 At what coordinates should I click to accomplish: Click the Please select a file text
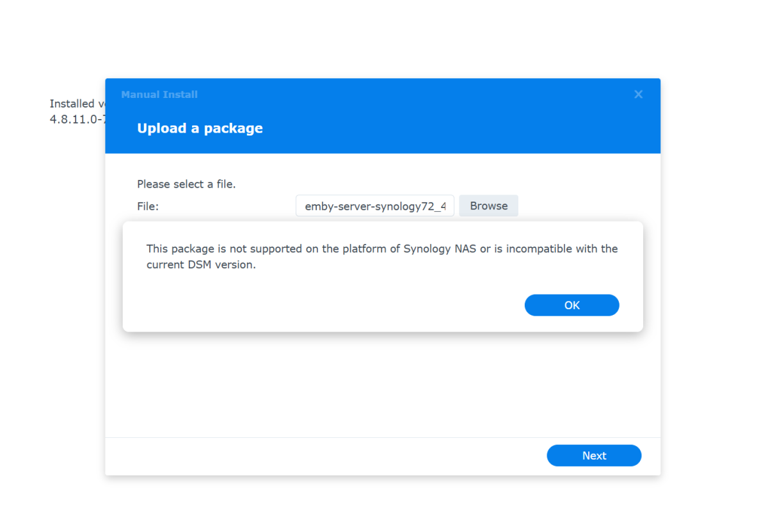[186, 184]
